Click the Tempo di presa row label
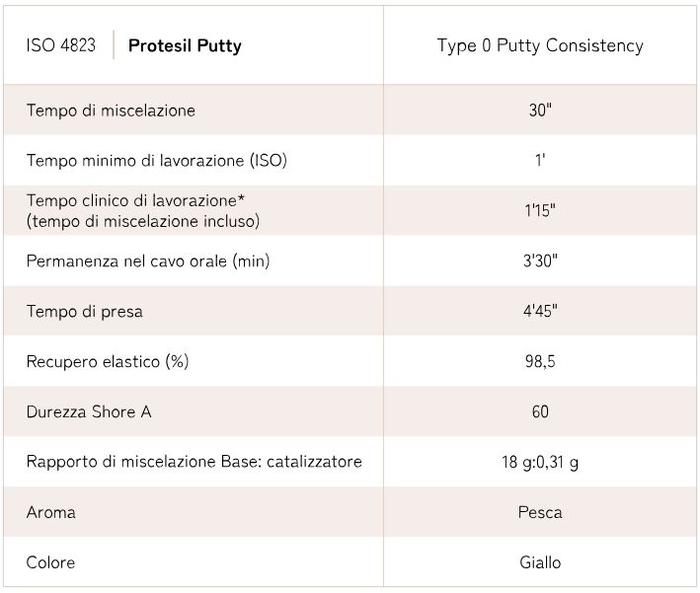 coord(85,311)
